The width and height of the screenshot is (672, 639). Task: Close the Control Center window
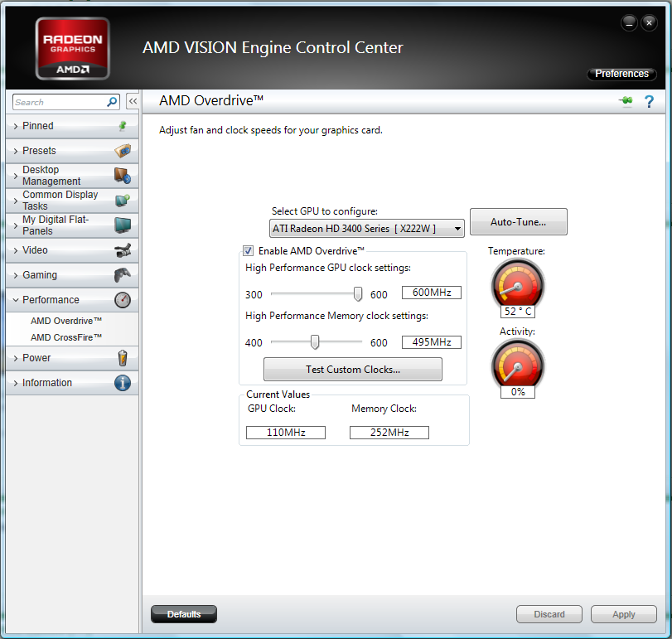click(x=650, y=22)
